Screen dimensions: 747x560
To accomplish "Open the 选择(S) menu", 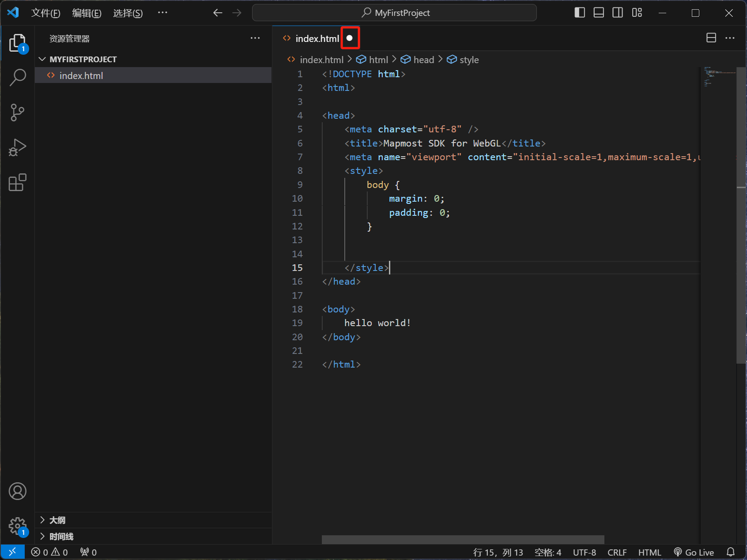I will click(x=128, y=13).
